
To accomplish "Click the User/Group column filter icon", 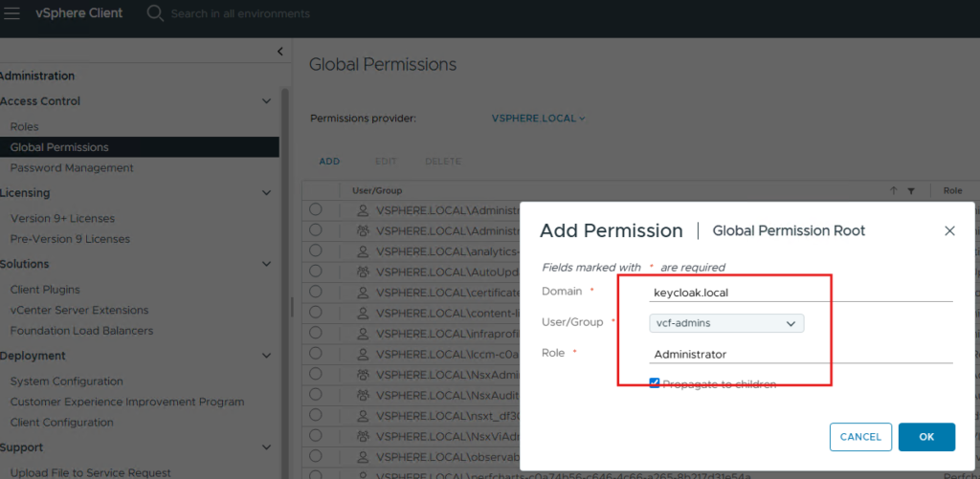I will (911, 190).
